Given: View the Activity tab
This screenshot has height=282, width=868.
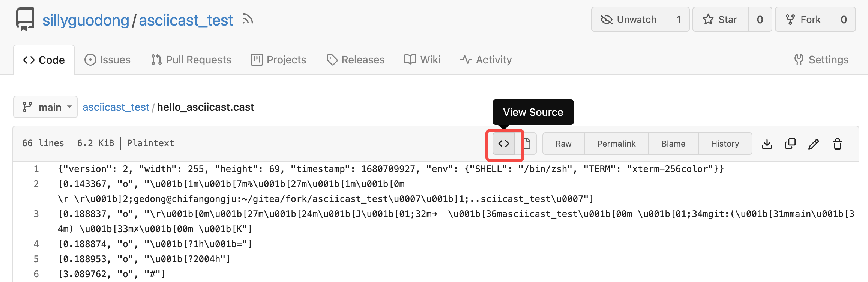Looking at the screenshot, I should 486,60.
